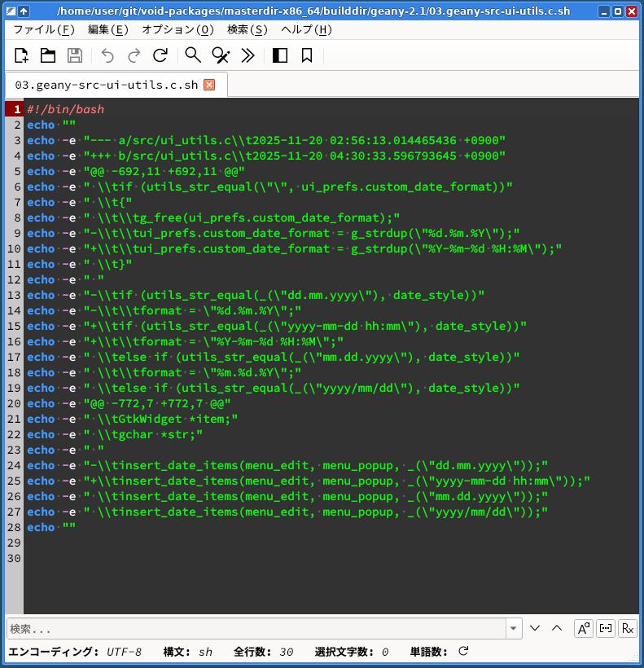Screen dimensions: 644x668
Task: Create a new file with toolbar icon
Action: [x=21, y=55]
